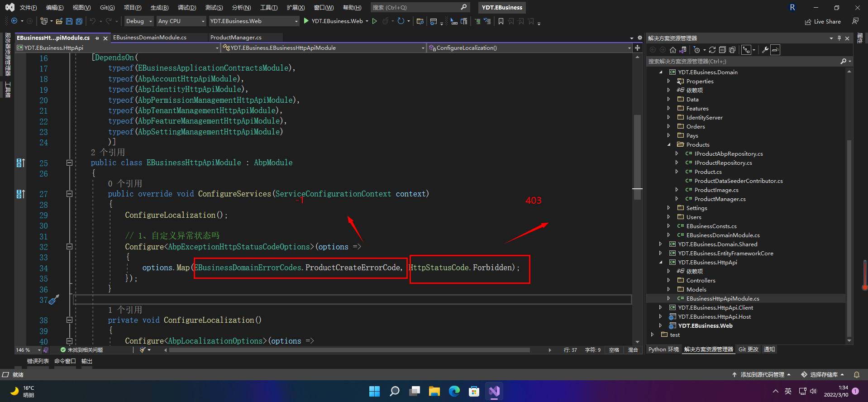The image size is (868, 402).
Task: Click the Live Share button
Action: pyautogui.click(x=823, y=21)
